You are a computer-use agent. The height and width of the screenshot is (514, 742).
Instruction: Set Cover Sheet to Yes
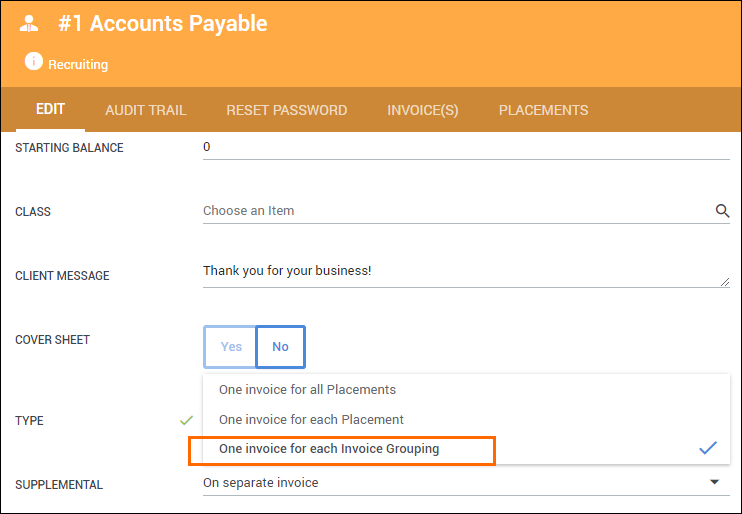coord(231,347)
